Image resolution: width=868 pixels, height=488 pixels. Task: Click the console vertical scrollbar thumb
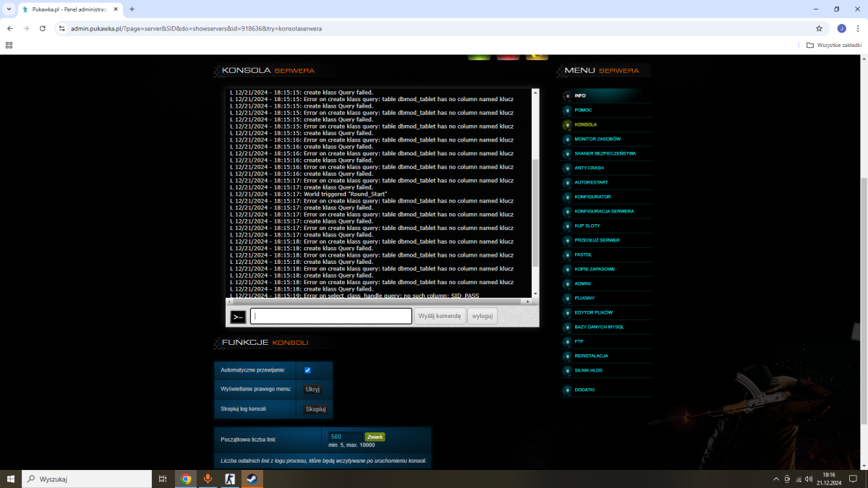coord(535,213)
